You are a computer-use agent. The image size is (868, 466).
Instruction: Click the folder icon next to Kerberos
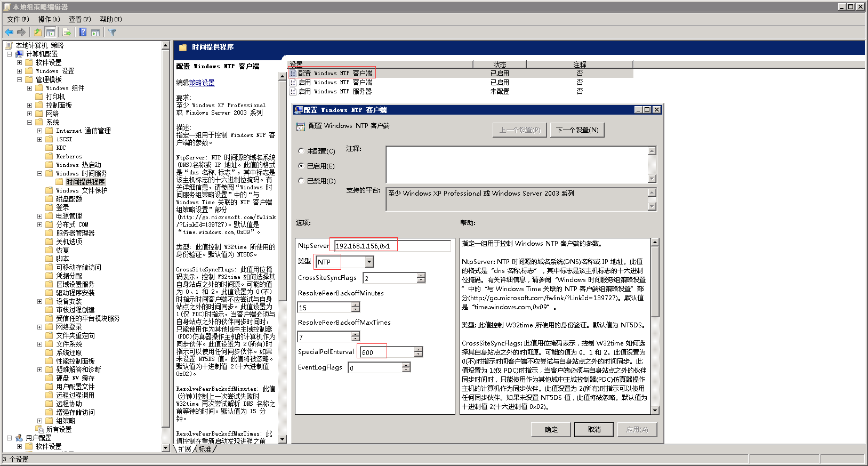[50, 156]
